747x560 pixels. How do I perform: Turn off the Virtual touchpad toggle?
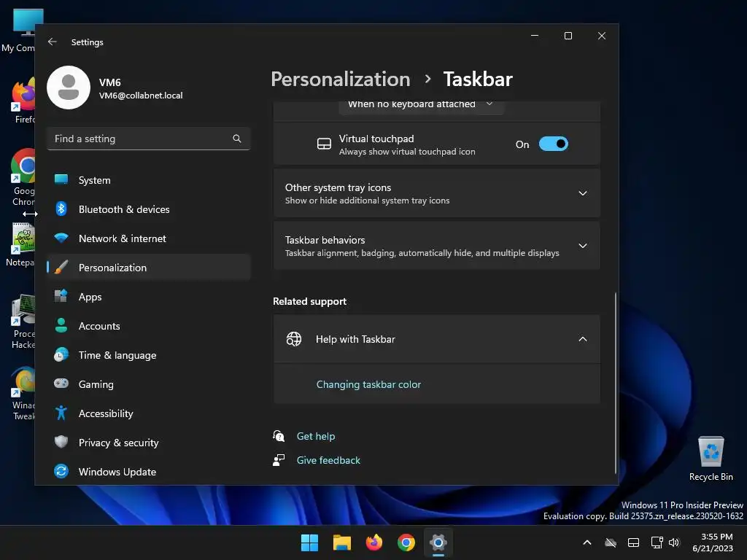point(554,144)
